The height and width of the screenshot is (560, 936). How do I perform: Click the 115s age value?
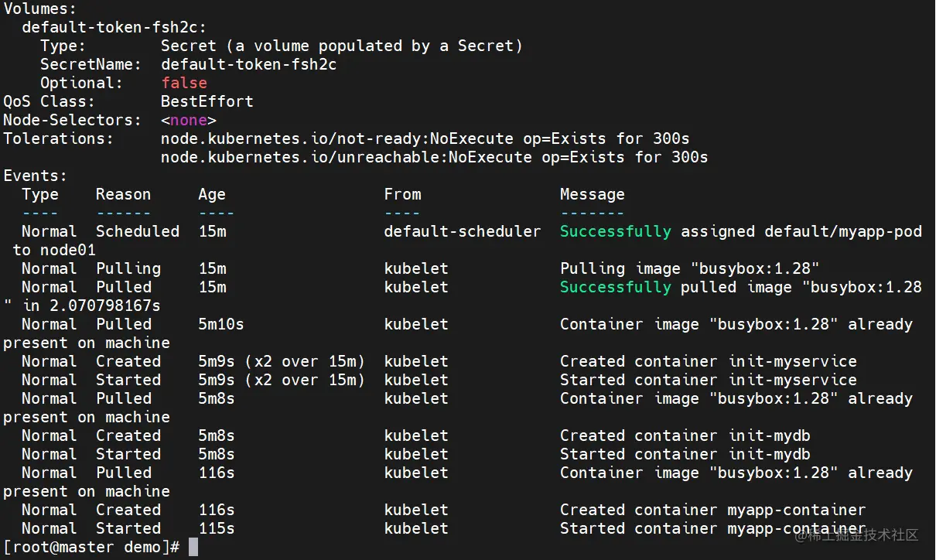216,528
